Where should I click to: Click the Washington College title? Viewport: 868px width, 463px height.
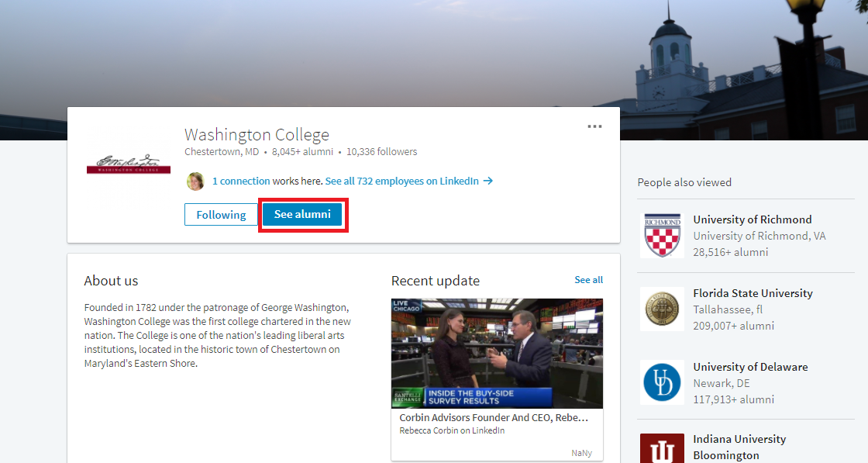click(257, 135)
